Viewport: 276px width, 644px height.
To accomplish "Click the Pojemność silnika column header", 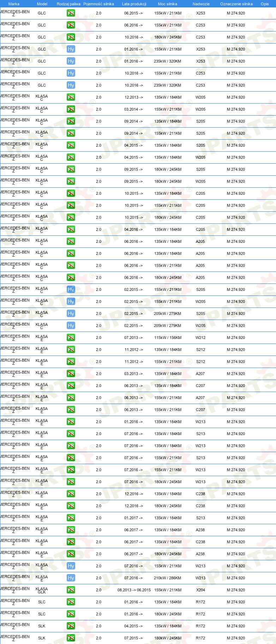I will pos(98,4).
